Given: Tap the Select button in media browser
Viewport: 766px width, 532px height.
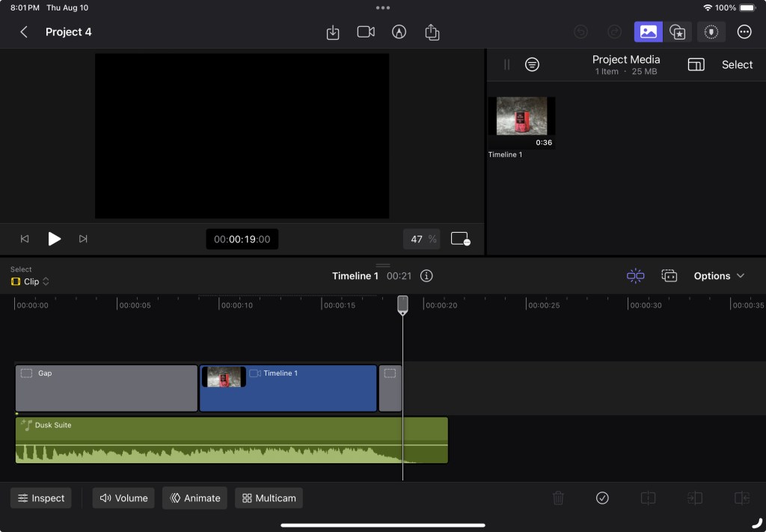Looking at the screenshot, I should (737, 65).
